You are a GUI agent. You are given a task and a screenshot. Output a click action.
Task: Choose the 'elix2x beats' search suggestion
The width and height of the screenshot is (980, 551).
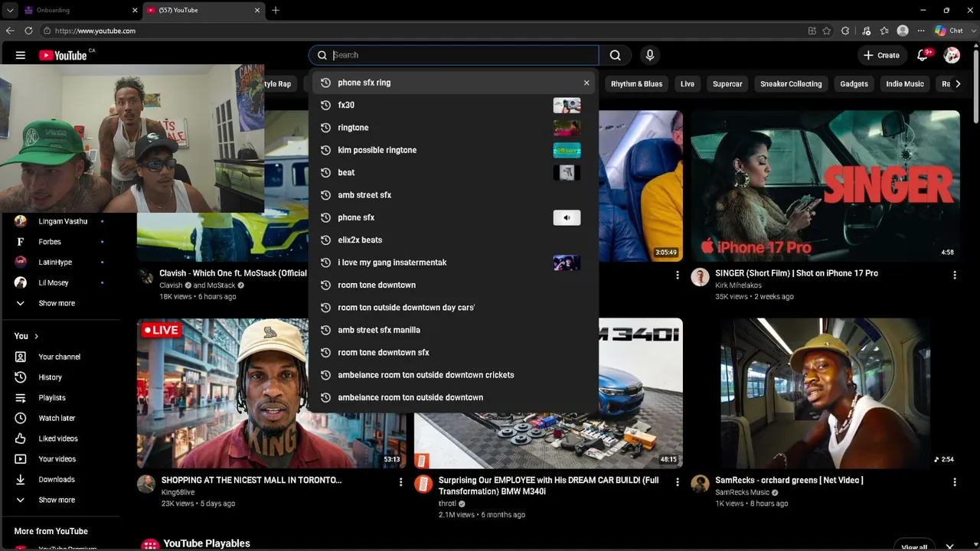pos(453,240)
